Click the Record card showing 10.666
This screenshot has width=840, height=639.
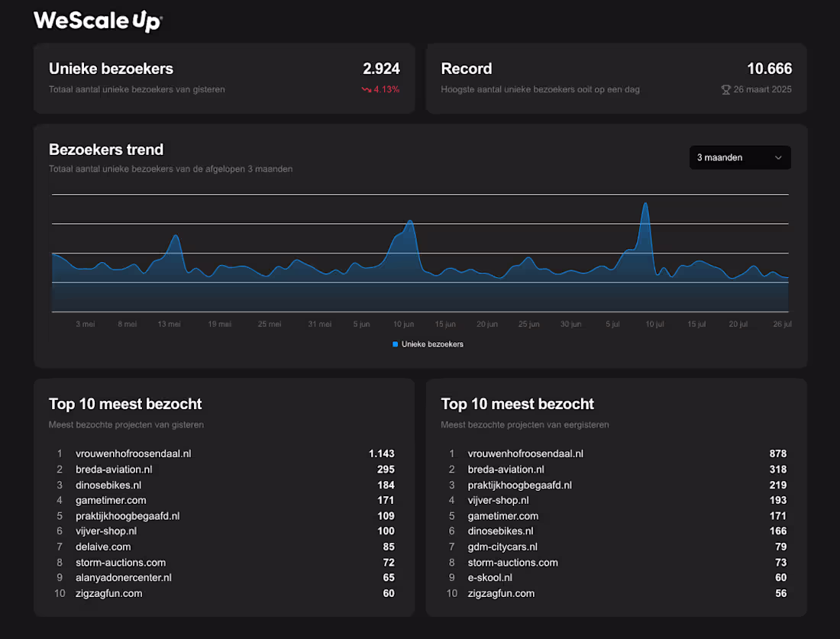click(x=615, y=77)
